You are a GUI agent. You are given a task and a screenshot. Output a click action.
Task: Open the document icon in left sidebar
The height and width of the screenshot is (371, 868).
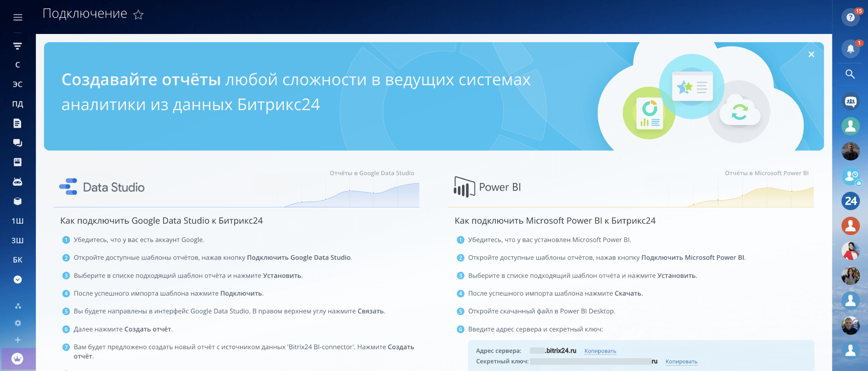(18, 123)
